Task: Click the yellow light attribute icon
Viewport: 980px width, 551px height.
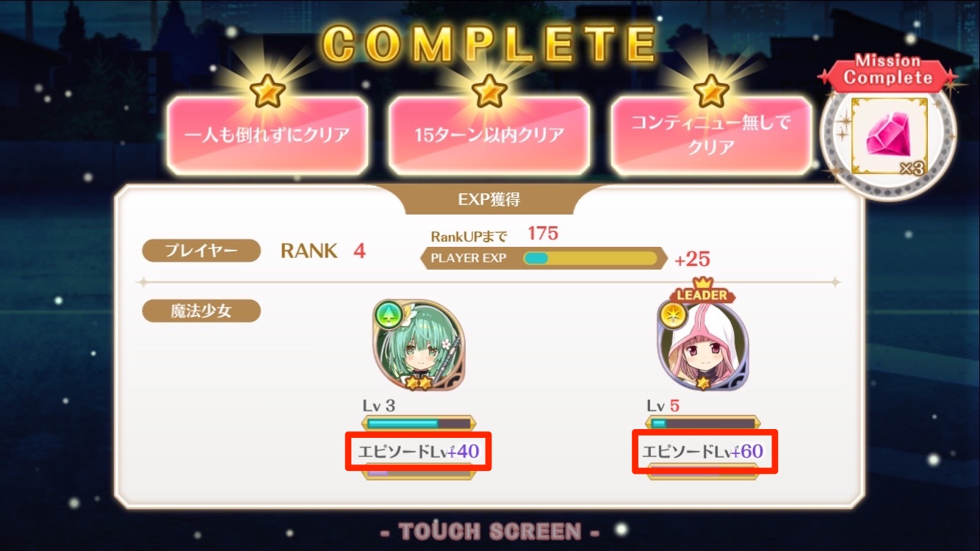Action: tap(671, 315)
